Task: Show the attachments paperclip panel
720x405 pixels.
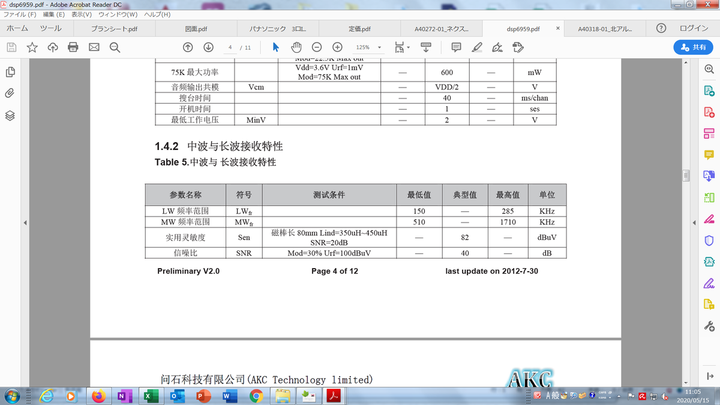Action: (x=10, y=93)
